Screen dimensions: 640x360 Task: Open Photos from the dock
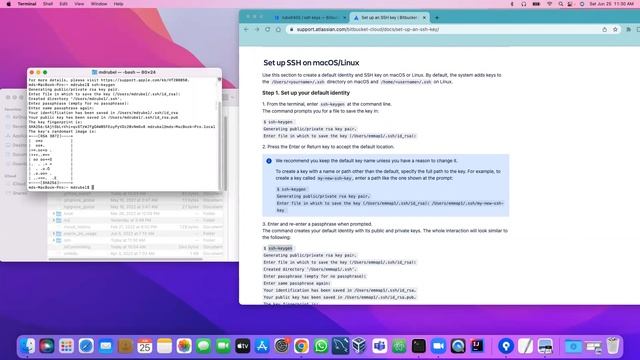coord(184,346)
